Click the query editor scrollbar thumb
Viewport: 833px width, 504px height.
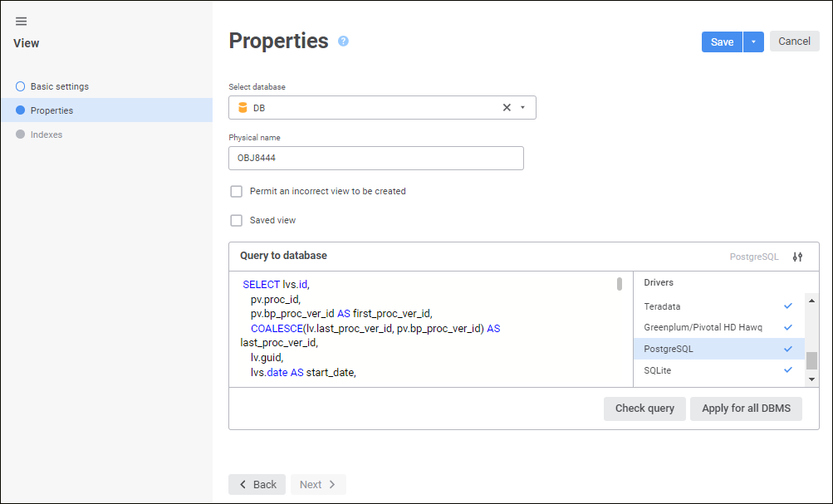point(620,284)
